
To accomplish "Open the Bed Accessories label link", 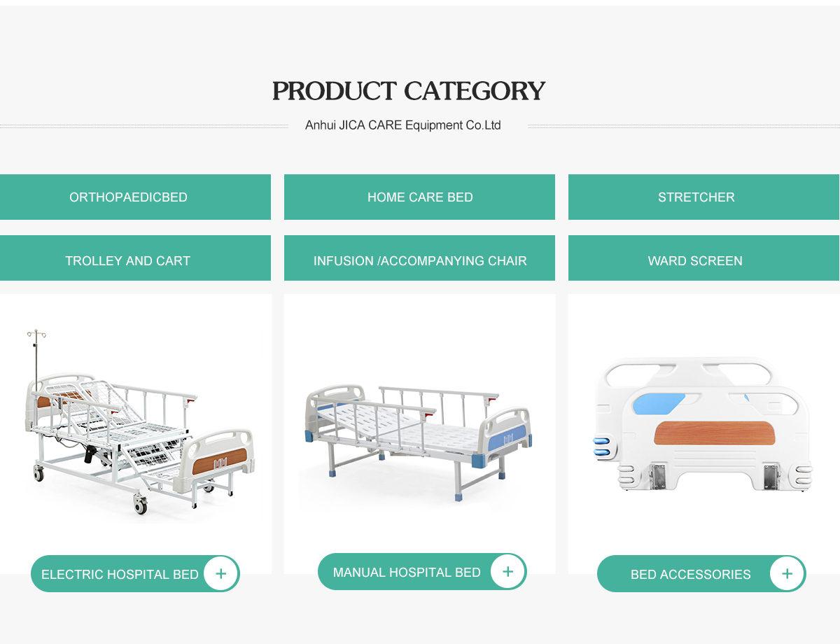I will pos(690,575).
